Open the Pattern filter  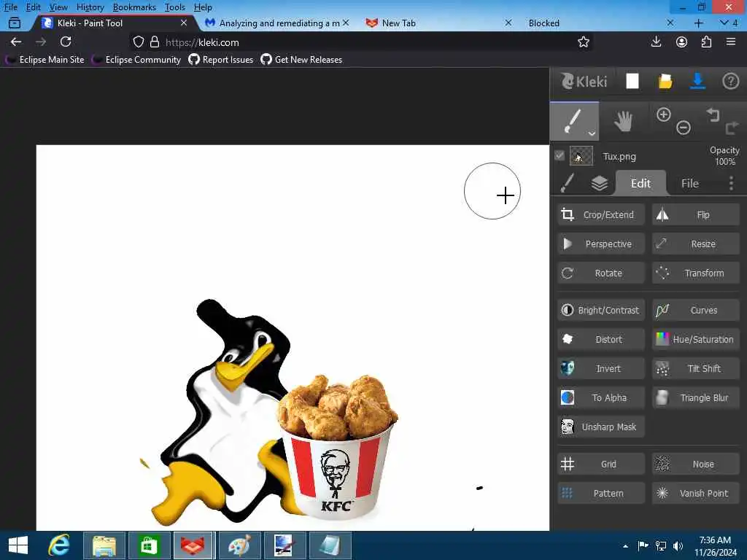pyautogui.click(x=601, y=493)
